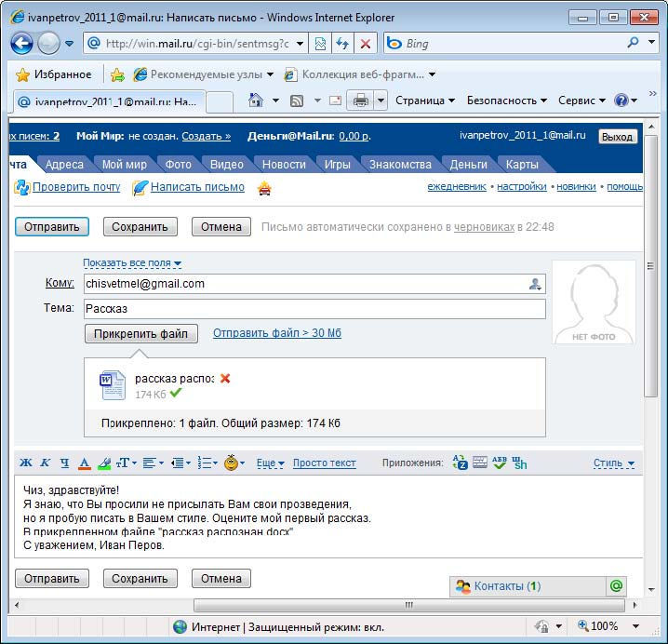Pick text color with underlined A icon
This screenshot has height=644, width=668.
(85, 463)
